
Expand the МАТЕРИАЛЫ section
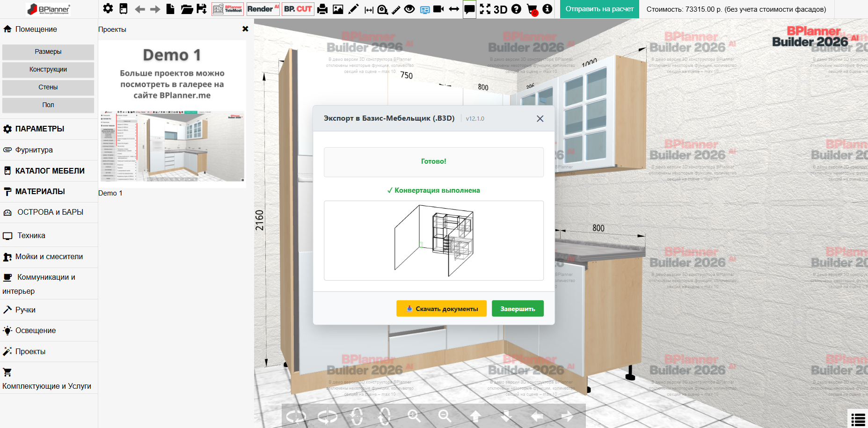49,191
